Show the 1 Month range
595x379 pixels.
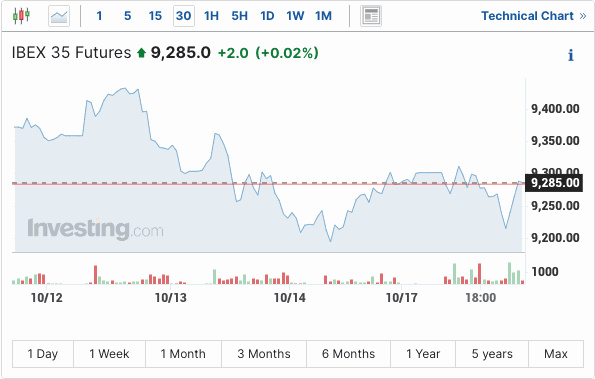click(x=183, y=354)
